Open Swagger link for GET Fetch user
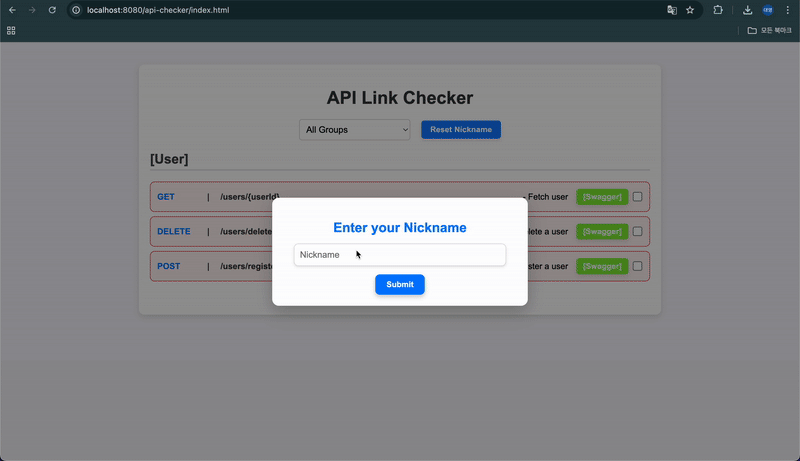 pos(602,197)
